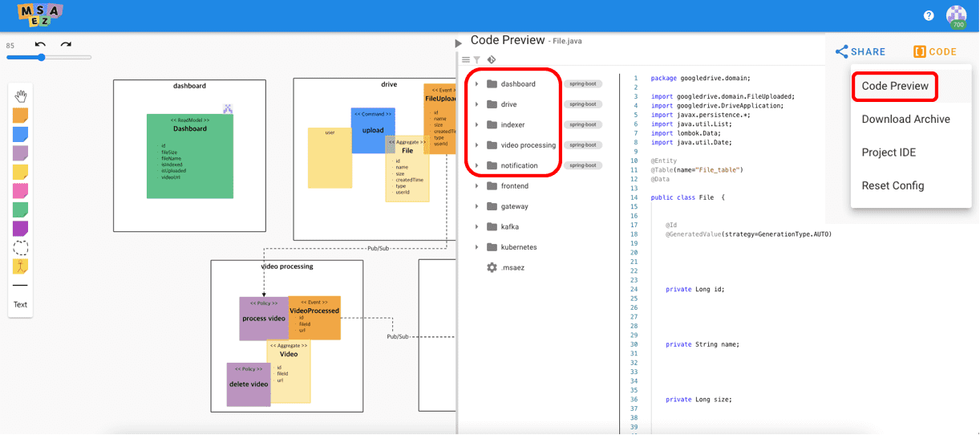The width and height of the screenshot is (980, 435).
Task: Expand the kafka folder arrow
Action: [x=476, y=226]
